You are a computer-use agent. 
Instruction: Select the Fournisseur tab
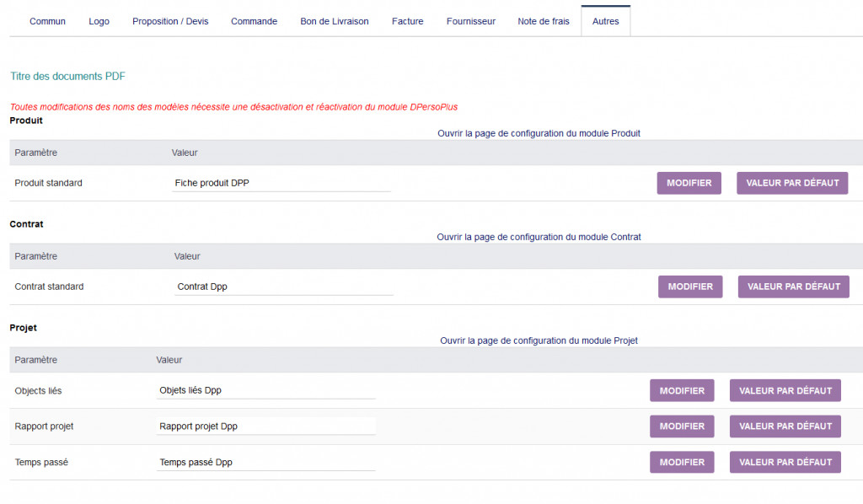[471, 21]
